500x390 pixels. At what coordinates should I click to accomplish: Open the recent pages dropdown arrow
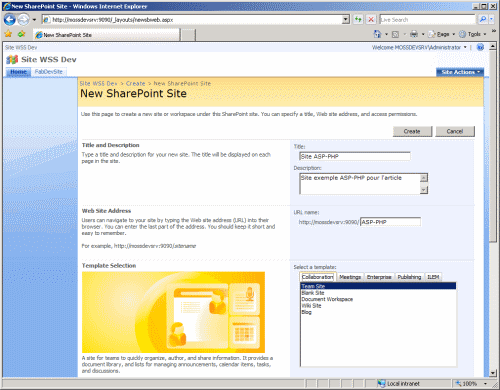34,20
